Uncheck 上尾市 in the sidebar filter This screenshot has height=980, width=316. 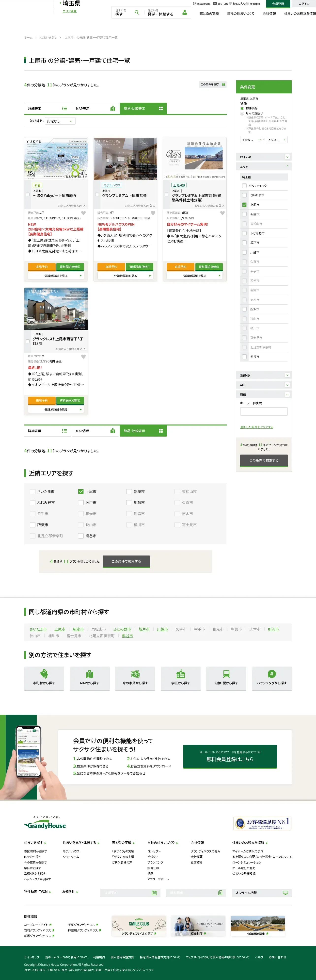[x=244, y=205]
